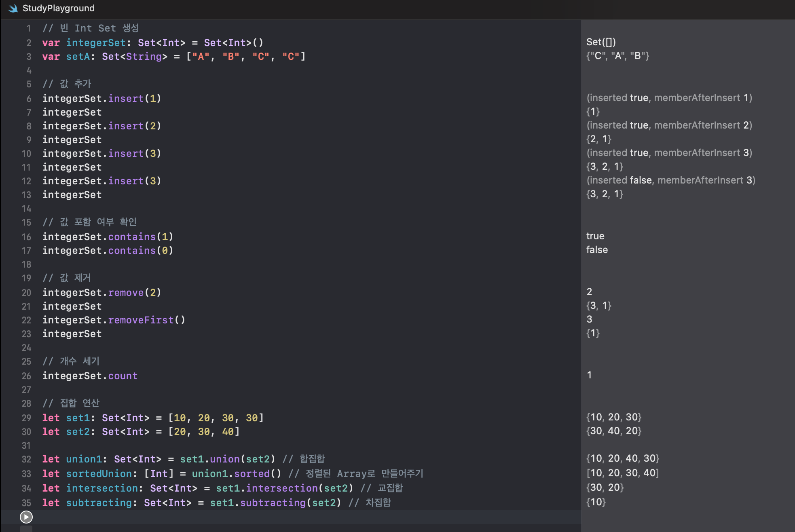This screenshot has width=795, height=532.
Task: Click the count property on line 26
Action: (x=123, y=376)
